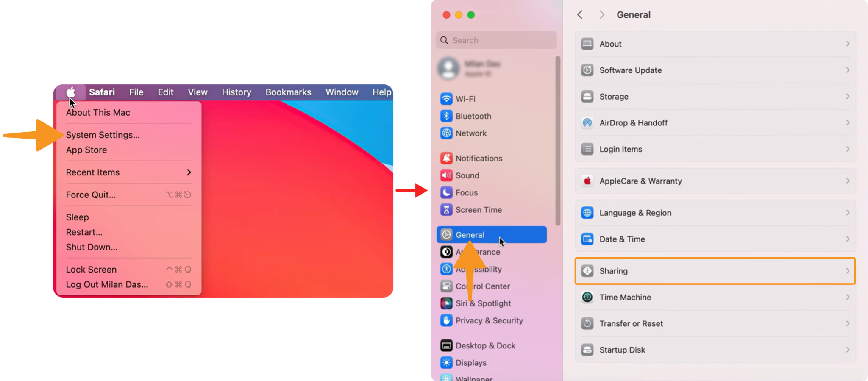The image size is (868, 381).
Task: Expand the Sharing row chevron
Action: pos(848,271)
